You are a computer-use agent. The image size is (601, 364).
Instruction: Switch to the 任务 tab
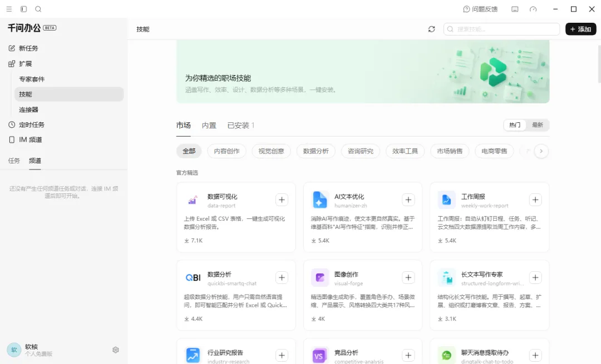tap(14, 161)
